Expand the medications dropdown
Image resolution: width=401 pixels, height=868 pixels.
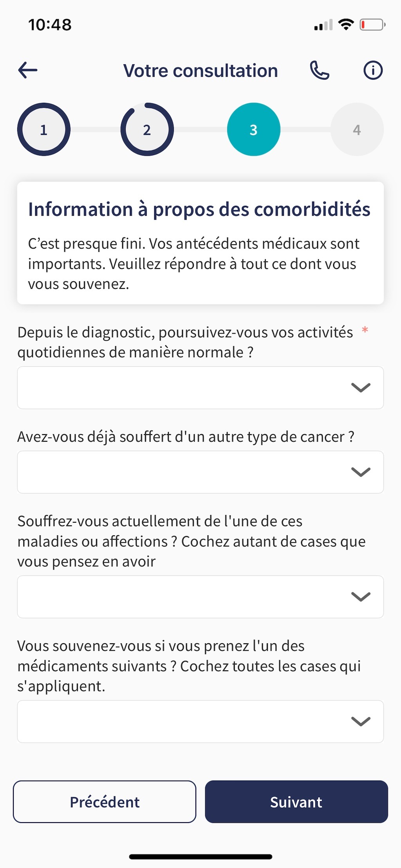200,721
